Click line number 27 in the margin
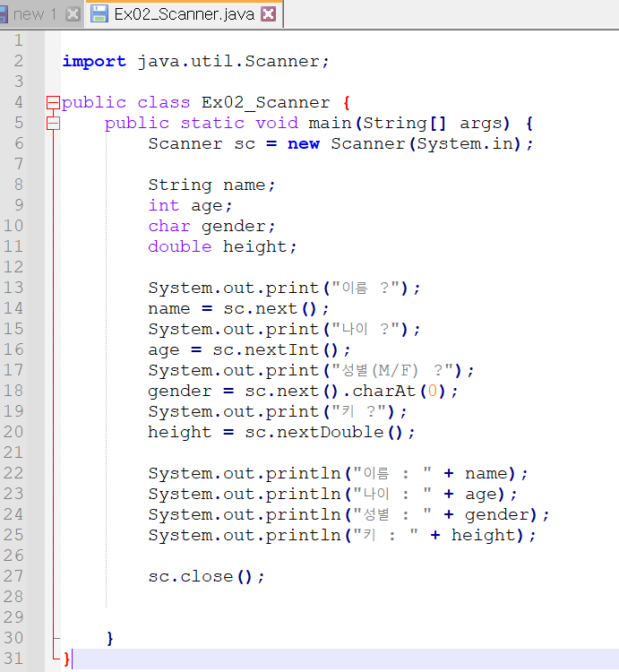This screenshot has height=672, width=619. coord(13,576)
